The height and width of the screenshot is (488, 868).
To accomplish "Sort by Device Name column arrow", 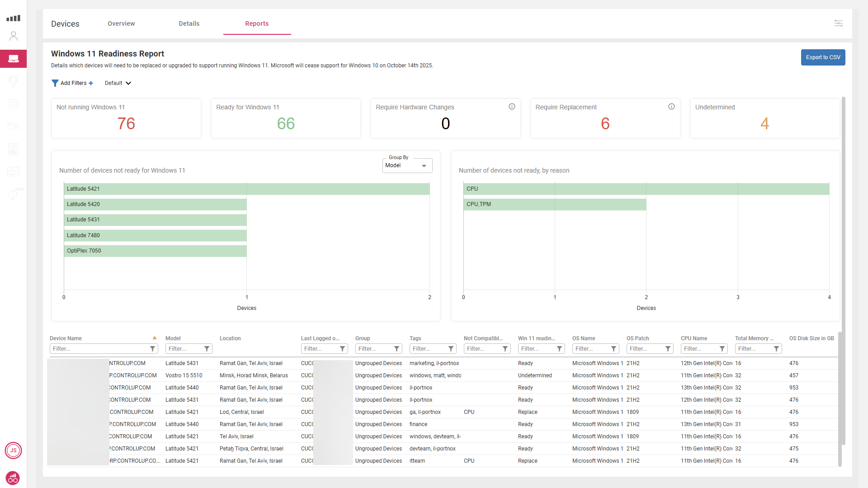I will (155, 338).
